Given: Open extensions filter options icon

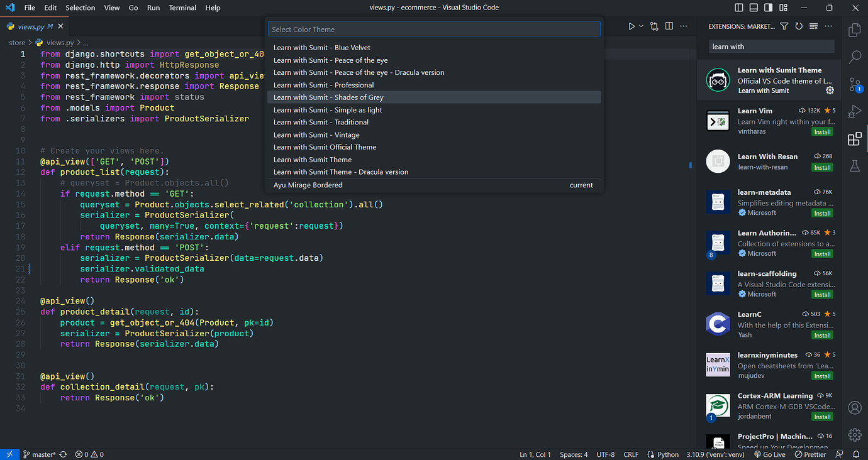Looking at the screenshot, I should (x=784, y=26).
